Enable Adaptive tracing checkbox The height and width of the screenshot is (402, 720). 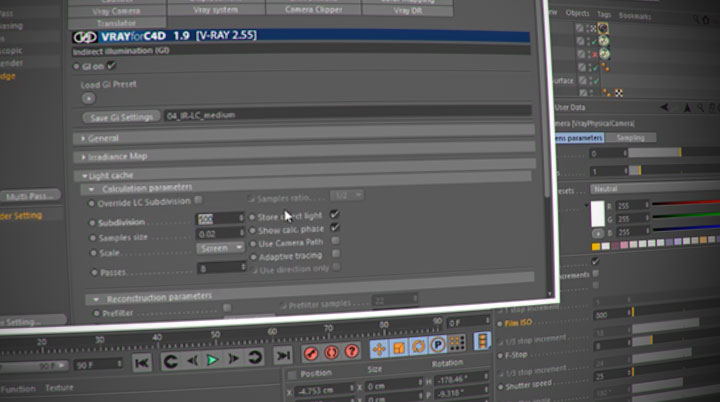336,253
